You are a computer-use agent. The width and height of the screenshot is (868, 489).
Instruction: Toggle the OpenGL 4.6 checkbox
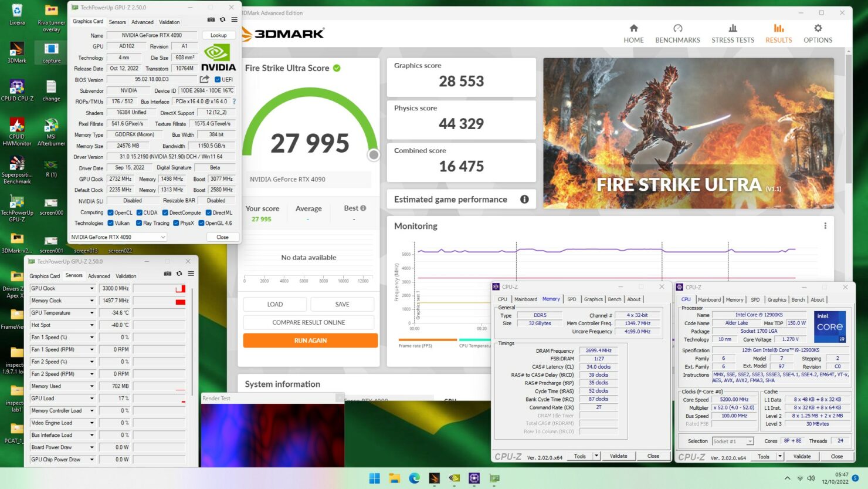click(x=201, y=223)
